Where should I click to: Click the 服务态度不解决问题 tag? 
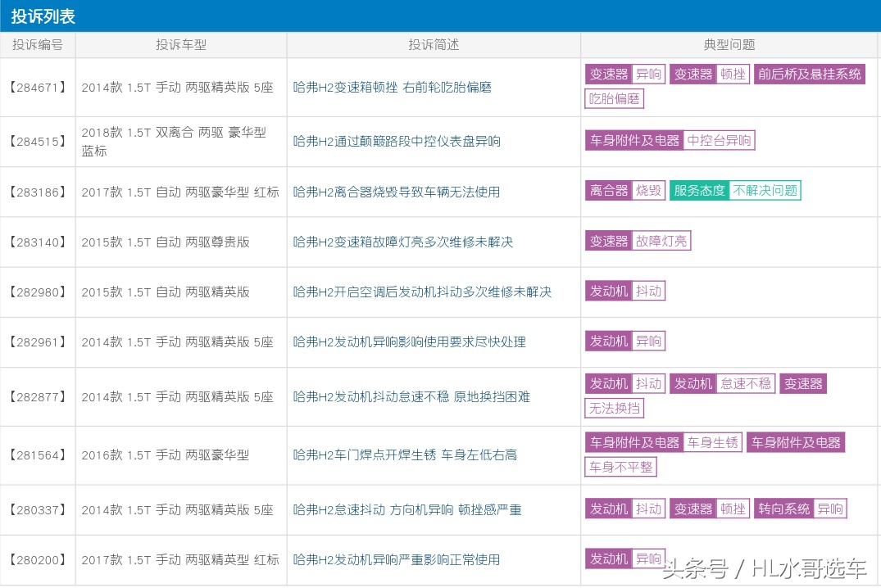coord(735,190)
